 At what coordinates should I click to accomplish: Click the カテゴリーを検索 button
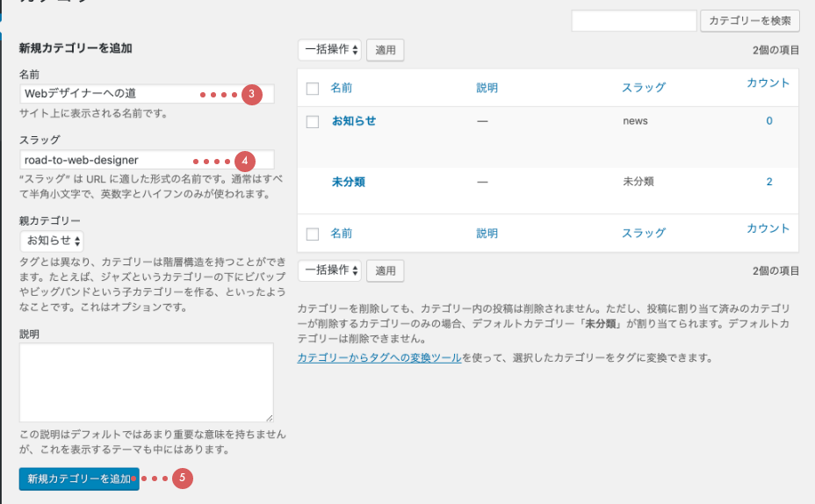click(750, 21)
